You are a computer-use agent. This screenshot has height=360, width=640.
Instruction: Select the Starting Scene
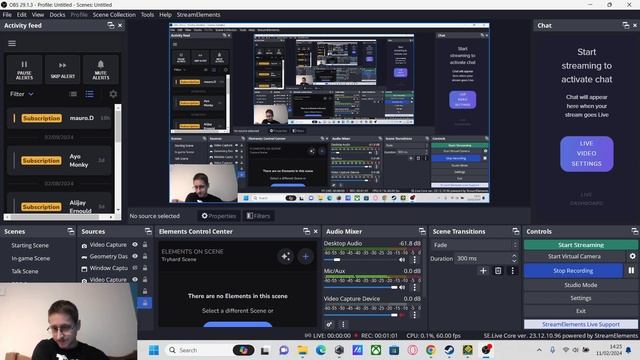click(x=30, y=245)
